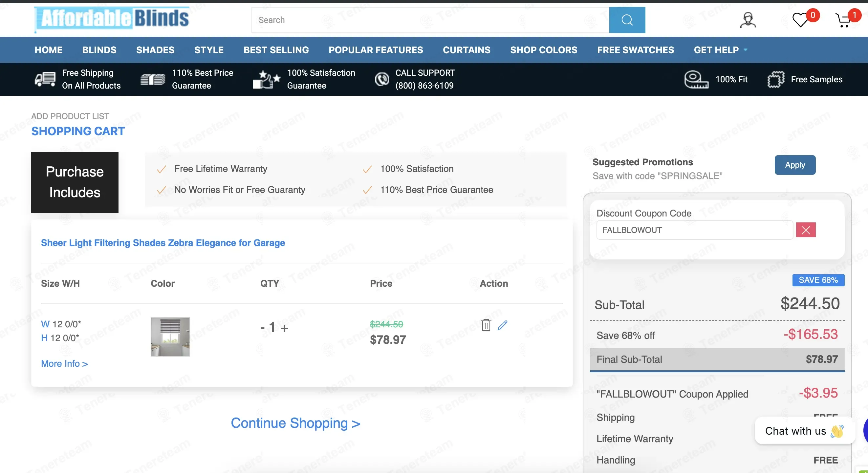Screen dimensions: 868x473
Task: Click Continue Shopping link
Action: click(x=295, y=423)
